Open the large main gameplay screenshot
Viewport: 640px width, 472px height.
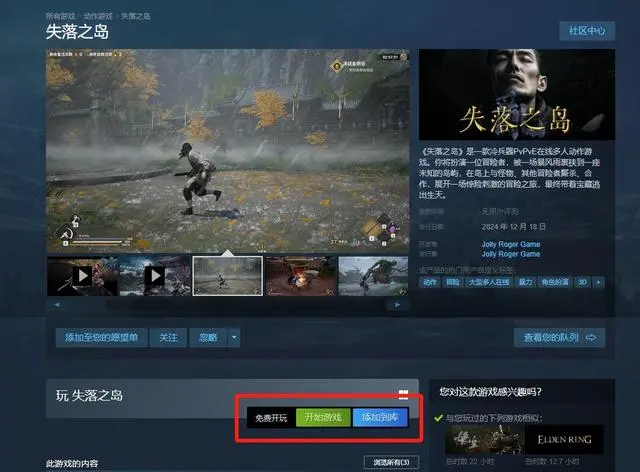point(228,151)
